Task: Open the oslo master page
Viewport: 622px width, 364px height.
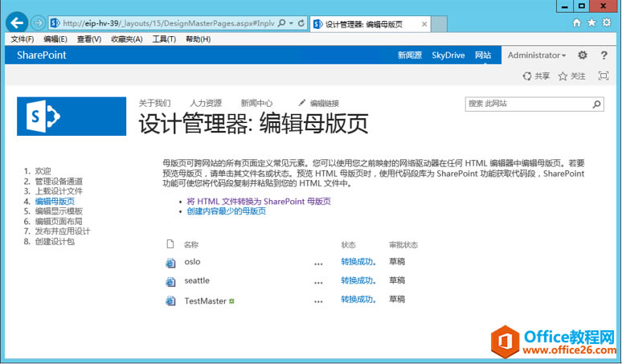Action: [192, 262]
